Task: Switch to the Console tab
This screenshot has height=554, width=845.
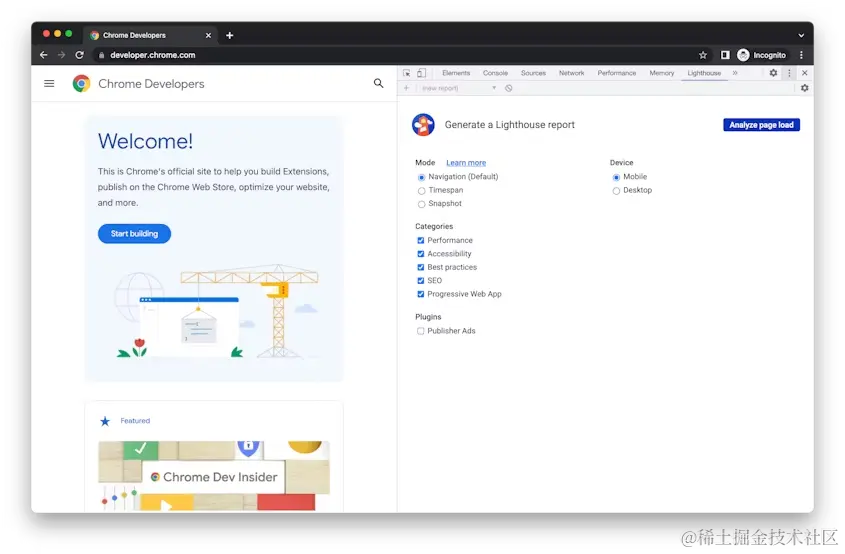Action: (x=495, y=73)
